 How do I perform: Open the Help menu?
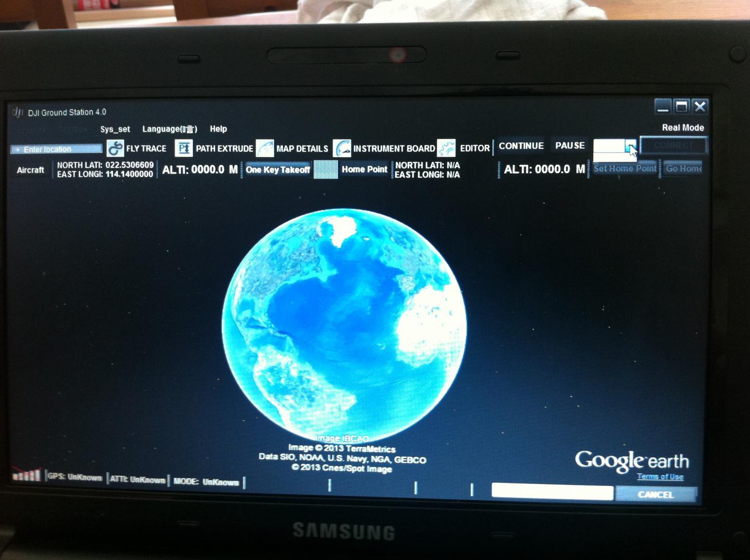coord(218,129)
